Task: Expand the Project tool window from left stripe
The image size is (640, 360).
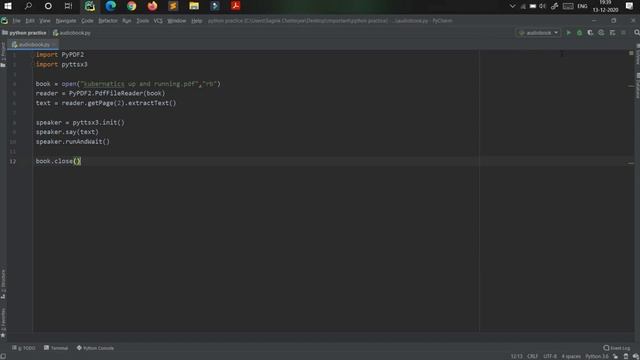Action: pos(3,54)
